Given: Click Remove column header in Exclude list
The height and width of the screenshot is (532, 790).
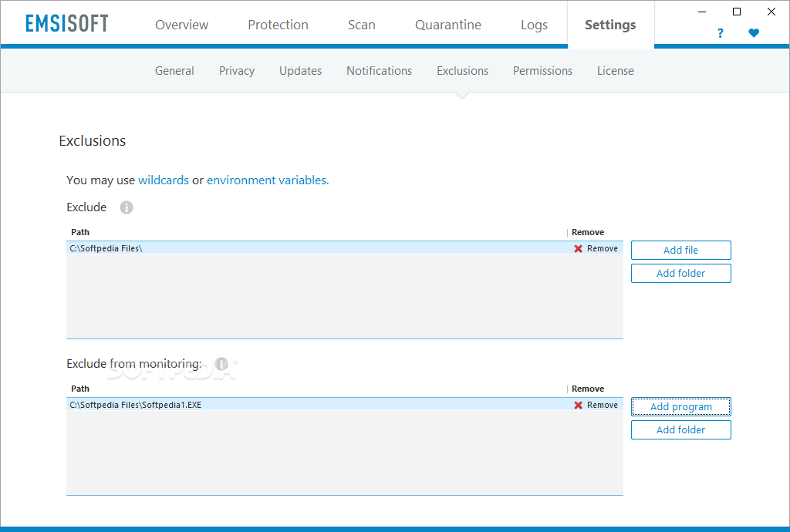Looking at the screenshot, I should [x=587, y=232].
